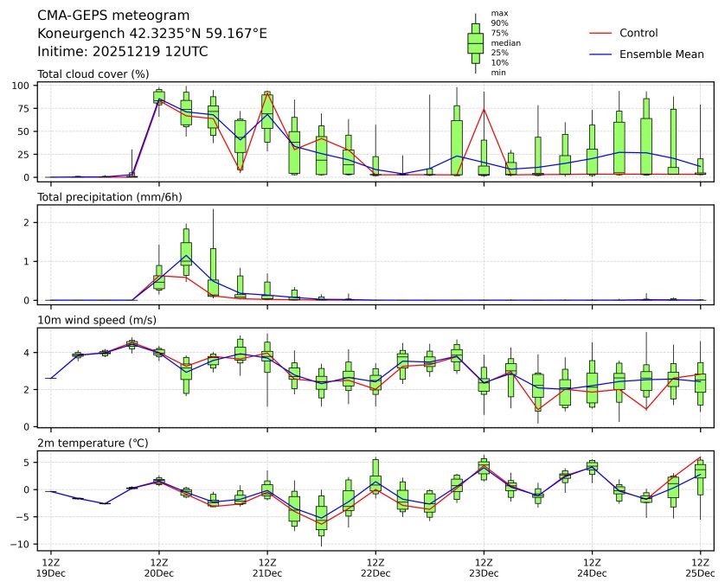Viewport: 725px width, 588px height.
Task: Select the 10m wind speed (m/s) heading
Action: coord(97,321)
